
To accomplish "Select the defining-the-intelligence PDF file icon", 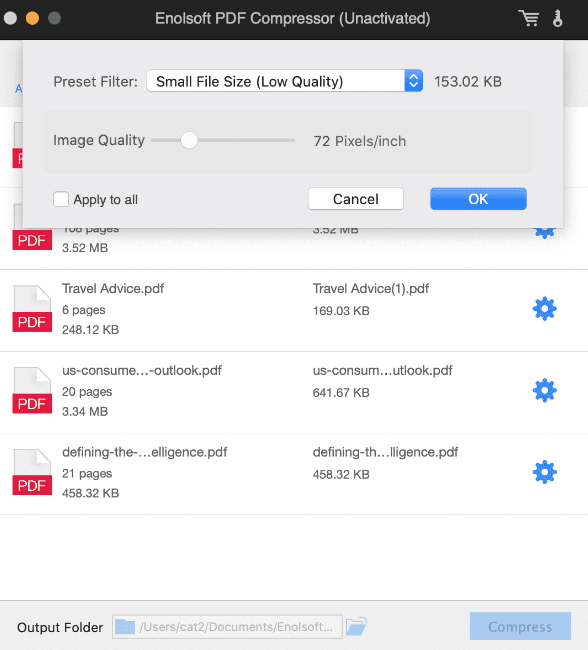I will coord(32,472).
